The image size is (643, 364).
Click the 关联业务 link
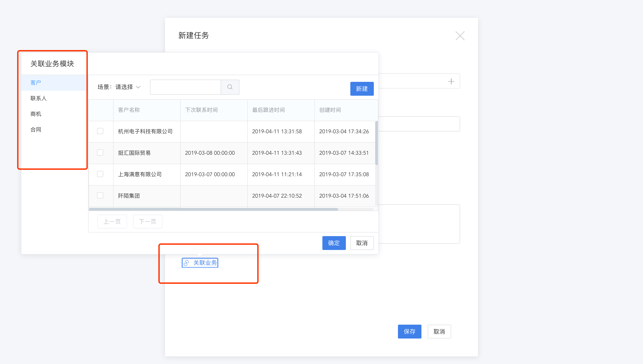click(x=205, y=263)
